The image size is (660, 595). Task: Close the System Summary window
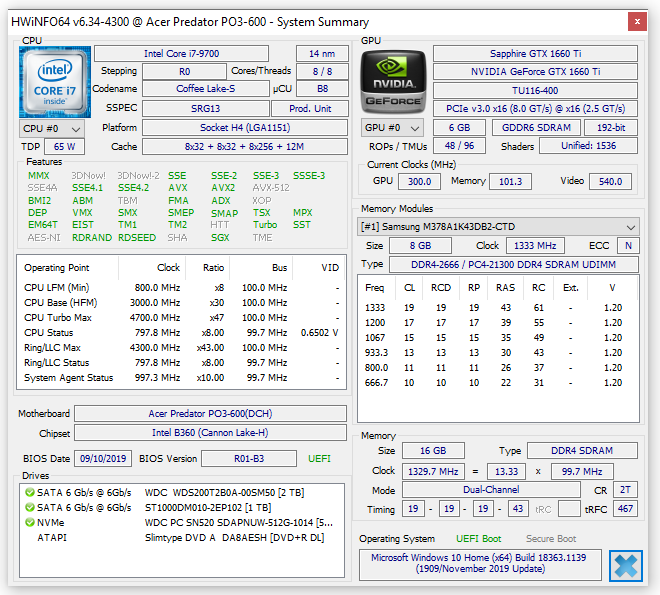pyautogui.click(x=637, y=21)
